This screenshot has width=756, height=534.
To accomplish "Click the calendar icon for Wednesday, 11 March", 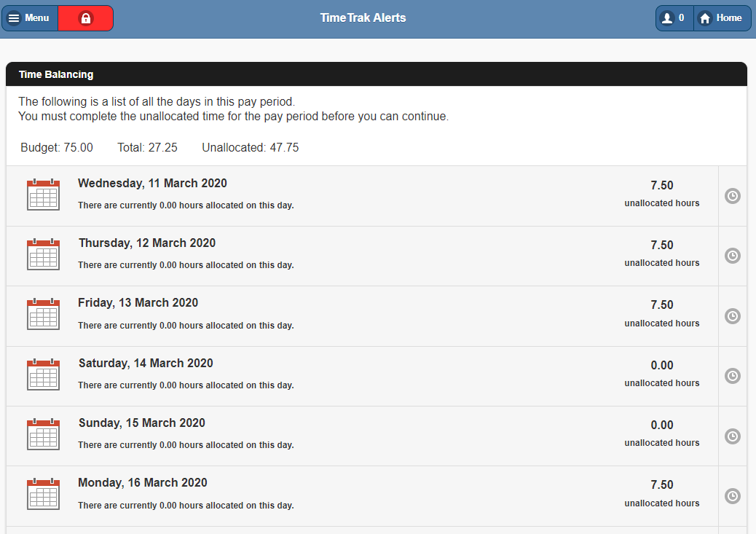I will (x=44, y=195).
